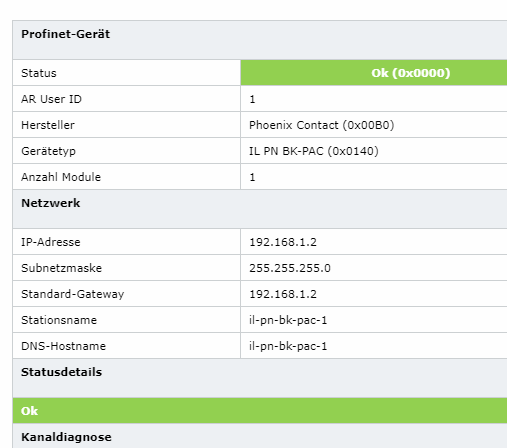507x448 pixels.
Task: Click the Hersteller label
Action: [x=48, y=125]
